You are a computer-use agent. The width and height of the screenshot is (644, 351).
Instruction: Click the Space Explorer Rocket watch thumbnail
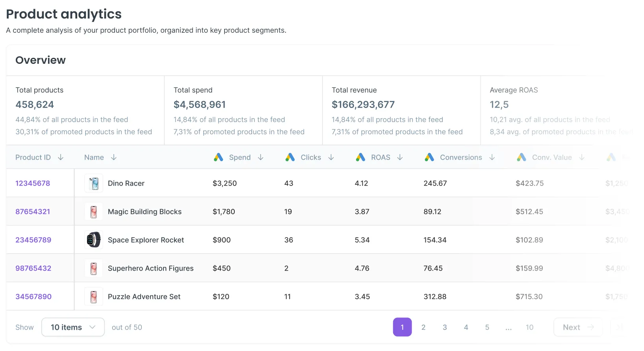point(94,240)
